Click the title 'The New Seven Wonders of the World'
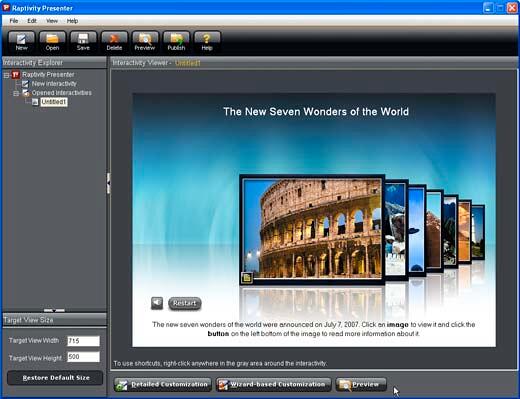Viewport: 520px width, 399px height. 316,112
